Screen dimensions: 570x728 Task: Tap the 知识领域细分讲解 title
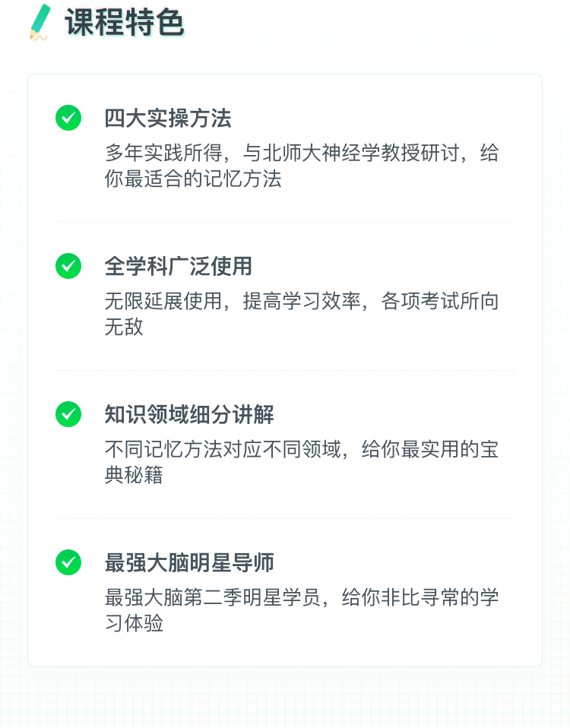(x=189, y=414)
